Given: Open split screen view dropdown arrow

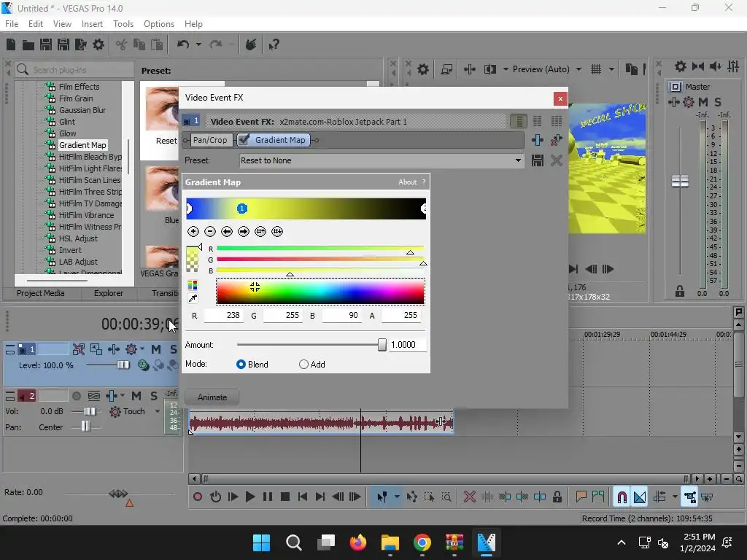Looking at the screenshot, I should point(506,69).
